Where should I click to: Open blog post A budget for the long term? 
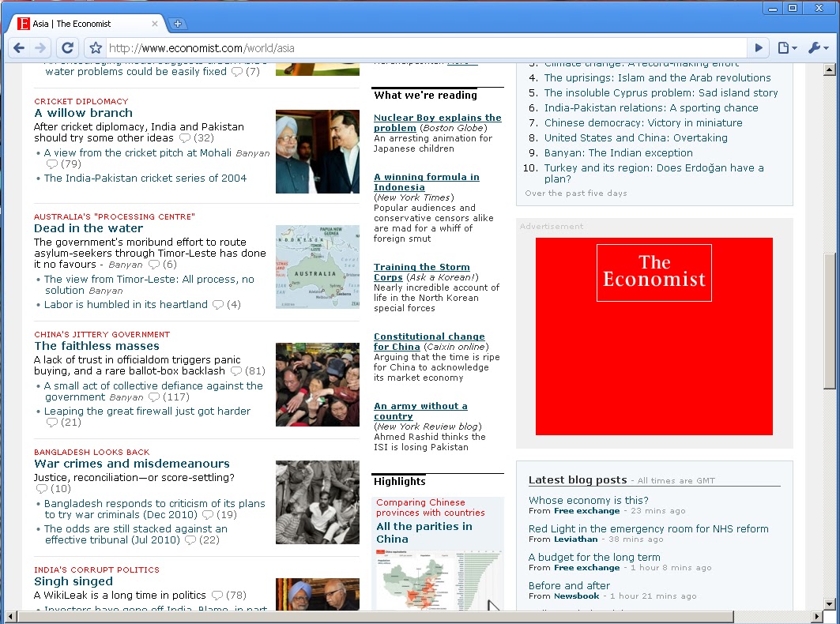pyautogui.click(x=594, y=557)
